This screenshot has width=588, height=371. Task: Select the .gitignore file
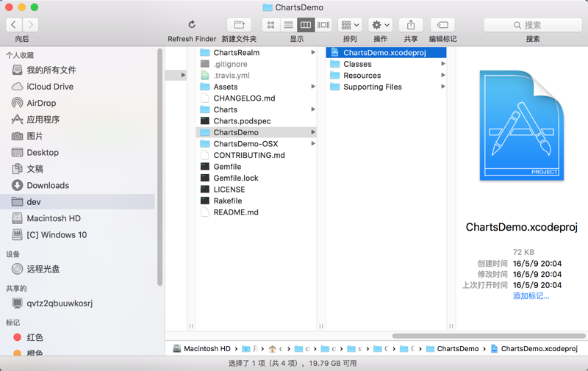(257, 64)
